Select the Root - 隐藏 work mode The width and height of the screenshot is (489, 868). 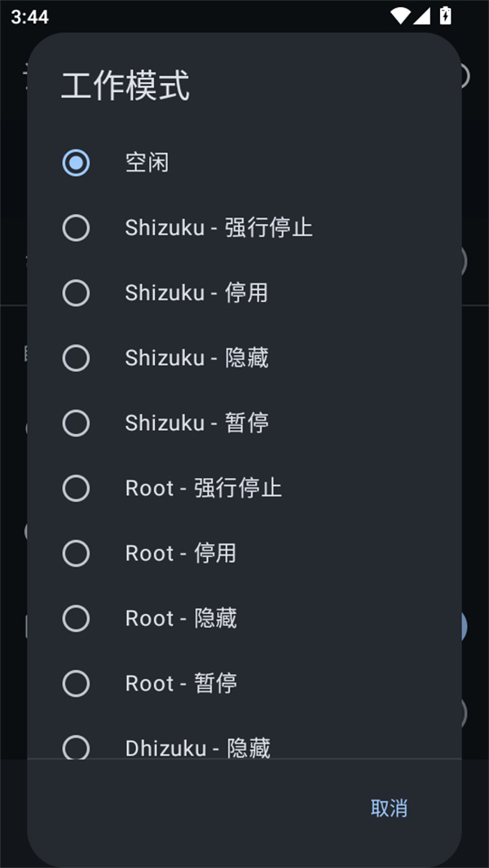pyautogui.click(x=181, y=619)
